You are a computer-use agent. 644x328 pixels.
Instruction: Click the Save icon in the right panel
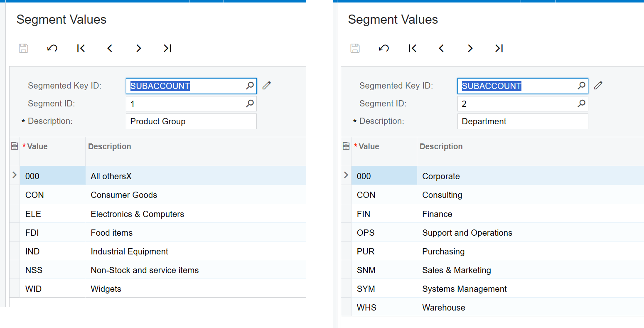[x=355, y=48]
